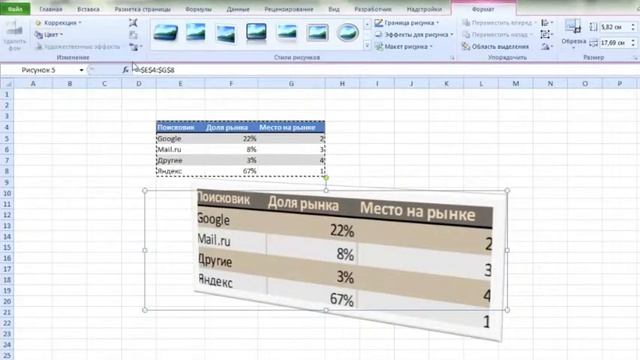Open the Разработчик ribbon tab
Viewport: 640px width, 360px height.
[x=373, y=9]
